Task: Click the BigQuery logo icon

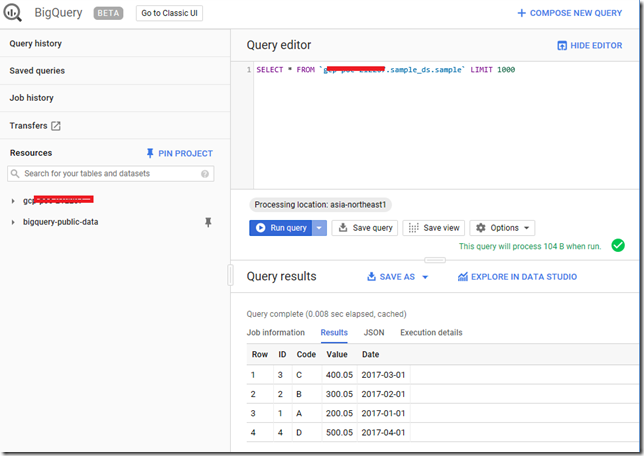Action: [x=12, y=13]
